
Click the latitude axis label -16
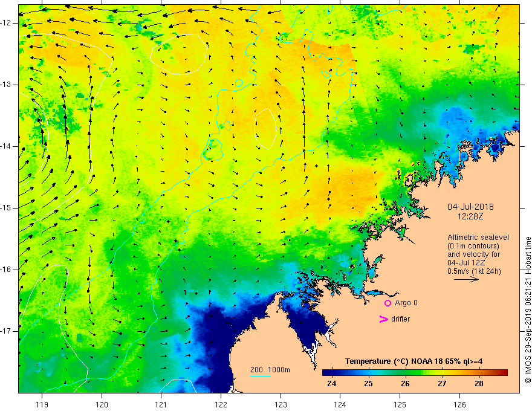tap(6, 270)
